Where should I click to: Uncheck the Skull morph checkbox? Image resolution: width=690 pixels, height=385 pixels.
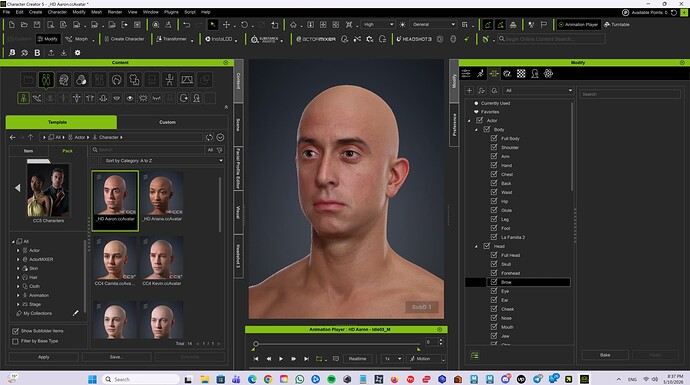494,264
